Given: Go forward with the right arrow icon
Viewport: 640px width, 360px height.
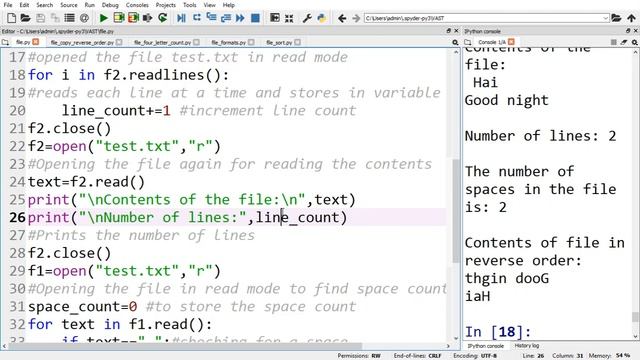Looking at the screenshot, I should [x=356, y=18].
